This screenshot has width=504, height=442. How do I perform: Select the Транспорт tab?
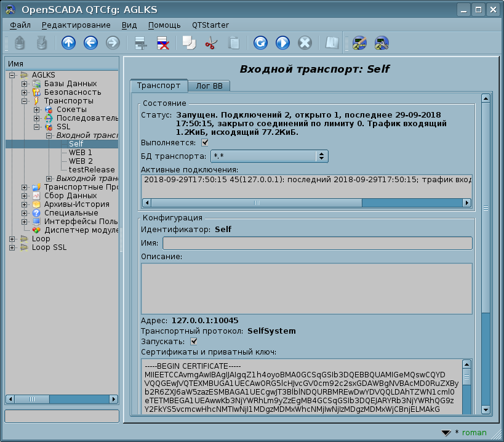click(159, 86)
